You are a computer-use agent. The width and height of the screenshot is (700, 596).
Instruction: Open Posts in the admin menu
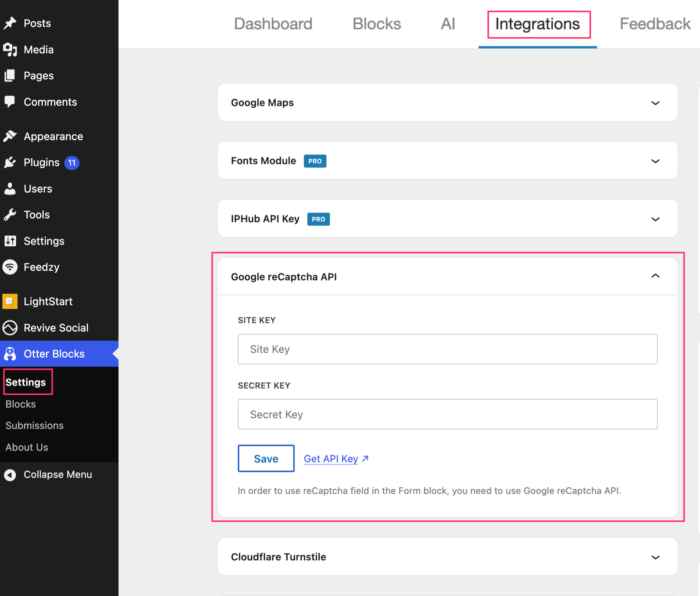click(x=37, y=23)
